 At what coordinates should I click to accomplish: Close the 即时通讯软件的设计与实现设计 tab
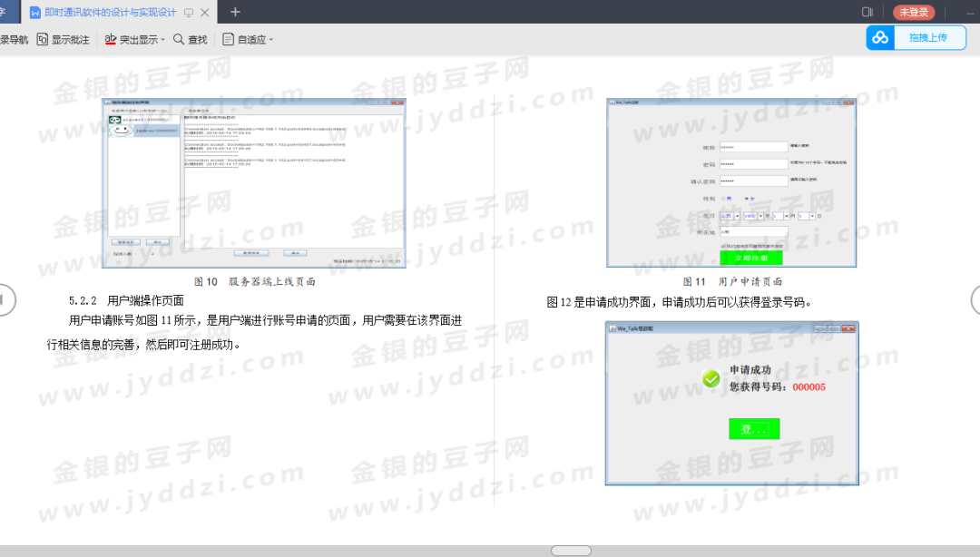[x=204, y=13]
